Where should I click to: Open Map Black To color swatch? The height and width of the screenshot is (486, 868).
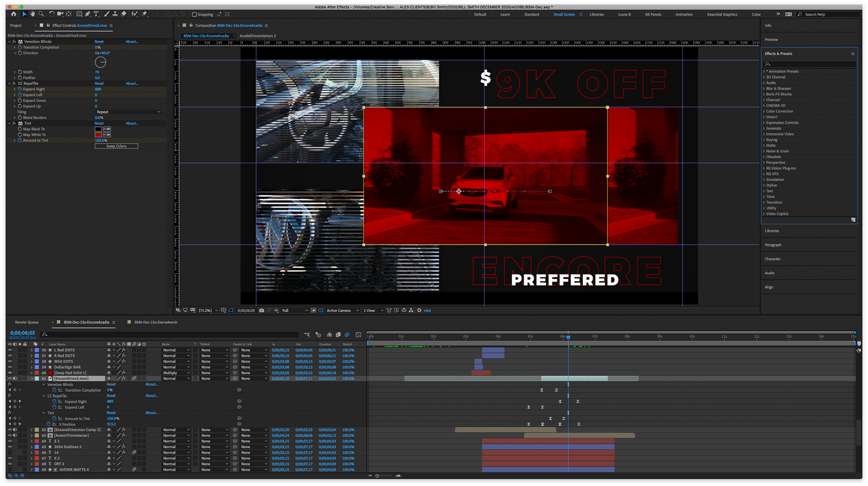tap(98, 129)
